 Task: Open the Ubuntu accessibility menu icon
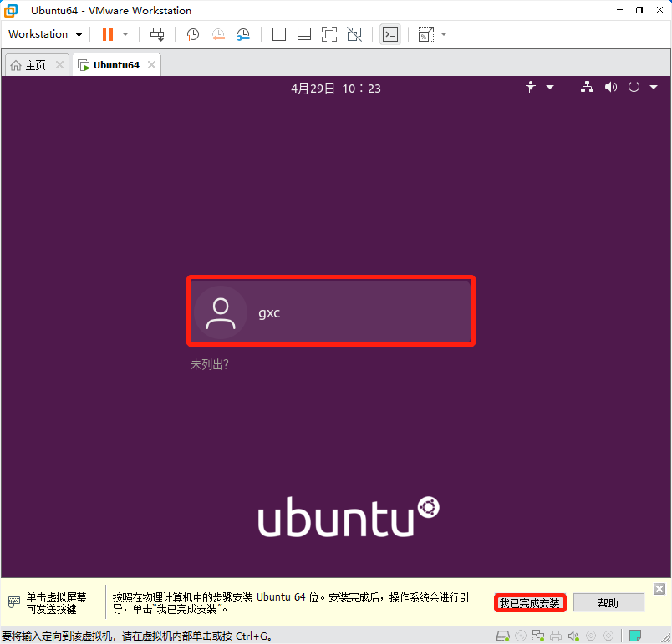click(x=531, y=88)
